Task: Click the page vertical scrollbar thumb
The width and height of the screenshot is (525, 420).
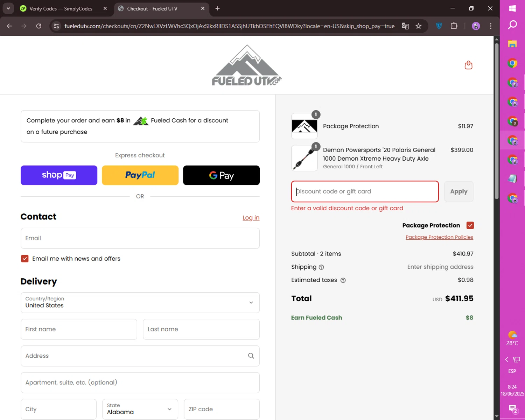Action: coord(497,121)
